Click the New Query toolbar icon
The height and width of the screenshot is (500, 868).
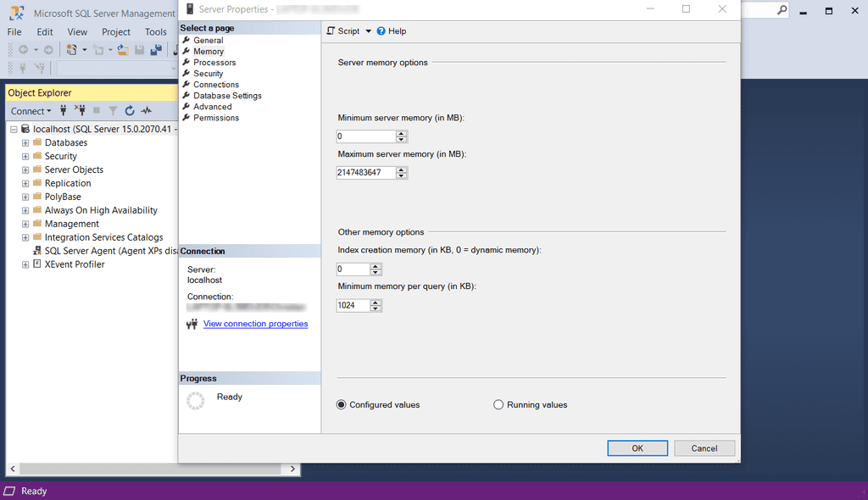[71, 49]
